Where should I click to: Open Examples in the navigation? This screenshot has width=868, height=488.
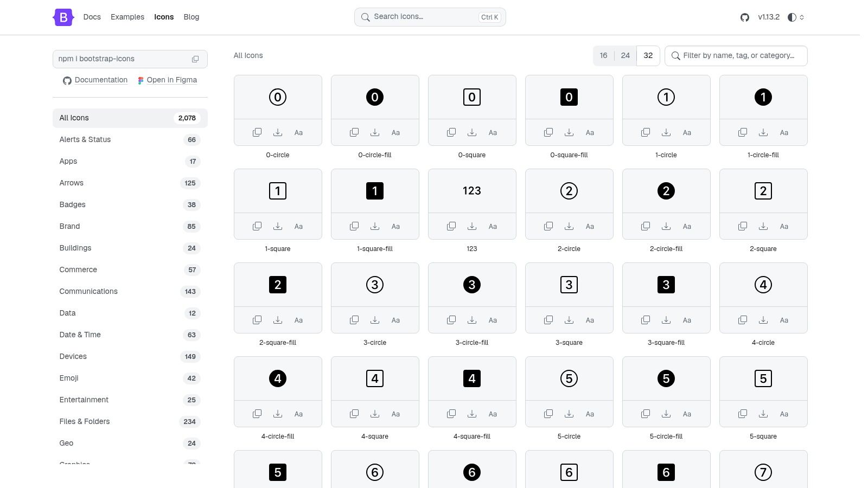(127, 17)
